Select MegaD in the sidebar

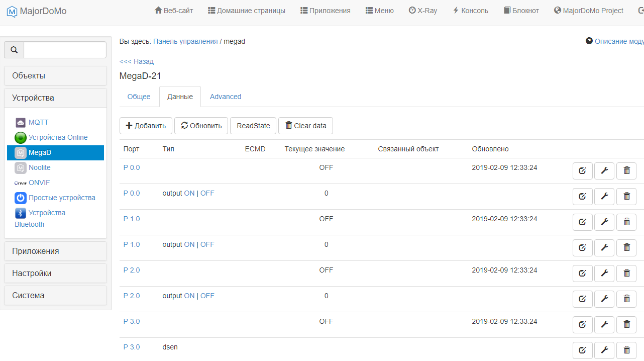coord(55,153)
